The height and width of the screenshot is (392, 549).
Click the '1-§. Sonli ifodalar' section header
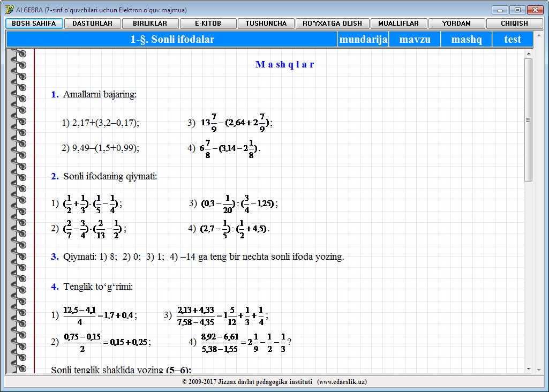172,39
